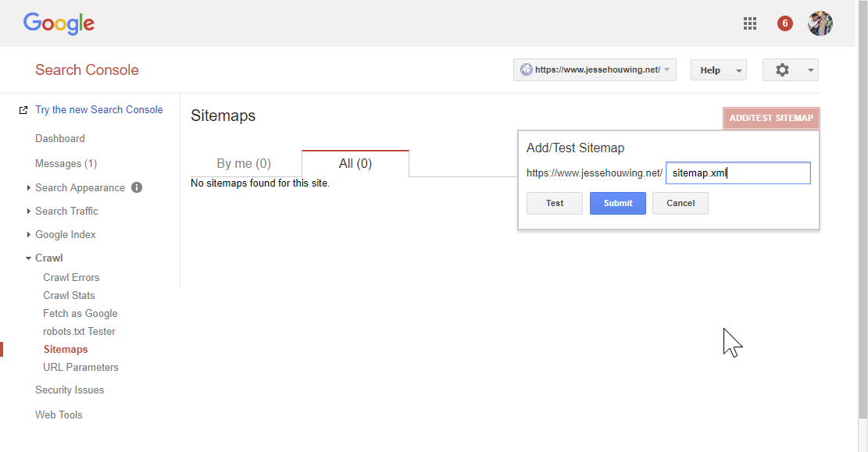The height and width of the screenshot is (452, 868).
Task: Click the Try the new Search Console link
Action: (99, 109)
